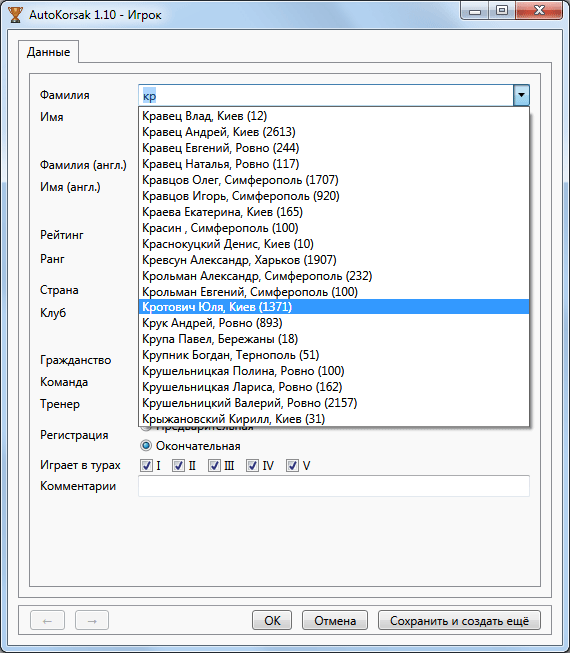Click the OK button
This screenshot has width=570, height=653.
tap(272, 621)
